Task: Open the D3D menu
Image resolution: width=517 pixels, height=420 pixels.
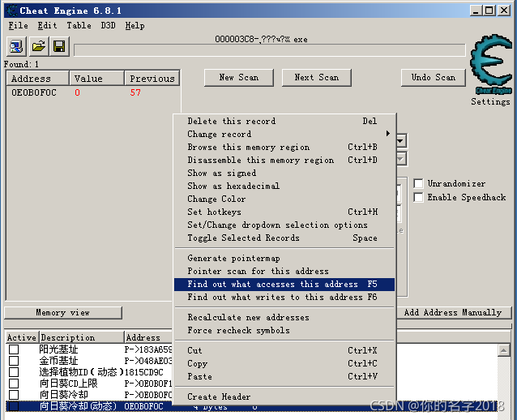Action: tap(108, 25)
